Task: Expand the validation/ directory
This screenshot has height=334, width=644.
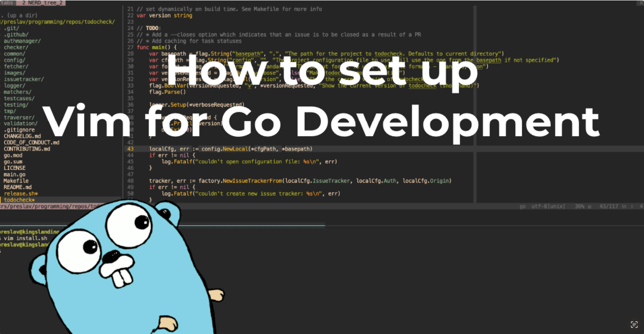Action: point(20,123)
